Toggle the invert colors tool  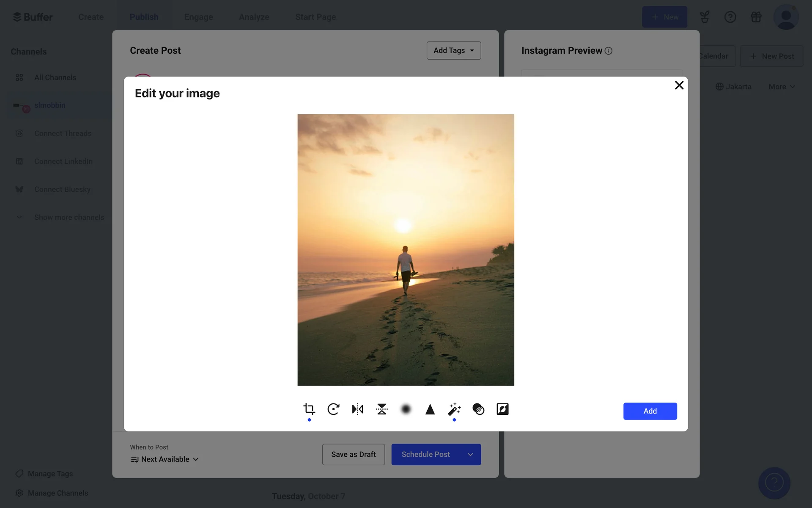(502, 409)
